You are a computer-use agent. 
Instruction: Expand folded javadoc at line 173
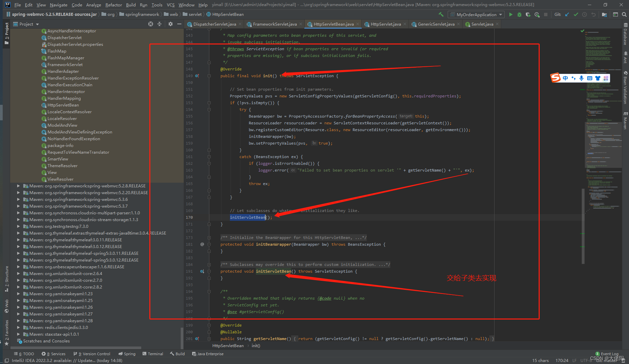pos(209,238)
